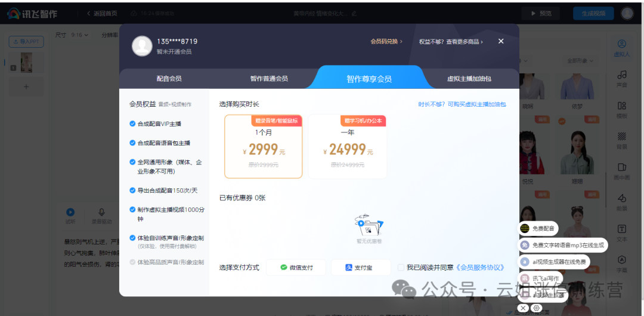Click 时长不够?可购买虚拟主播加油包 link
The height and width of the screenshot is (316, 644).
pos(463,104)
